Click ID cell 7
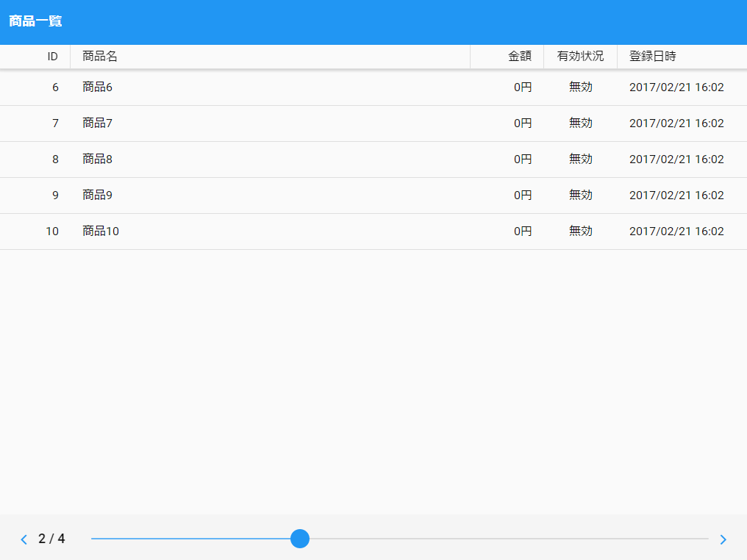The width and height of the screenshot is (747, 560). [x=55, y=123]
